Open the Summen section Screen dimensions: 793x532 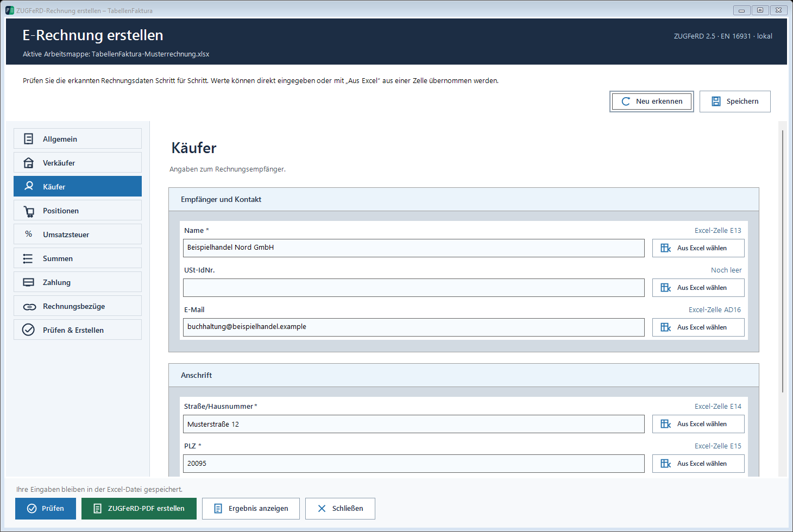pyautogui.click(x=78, y=258)
